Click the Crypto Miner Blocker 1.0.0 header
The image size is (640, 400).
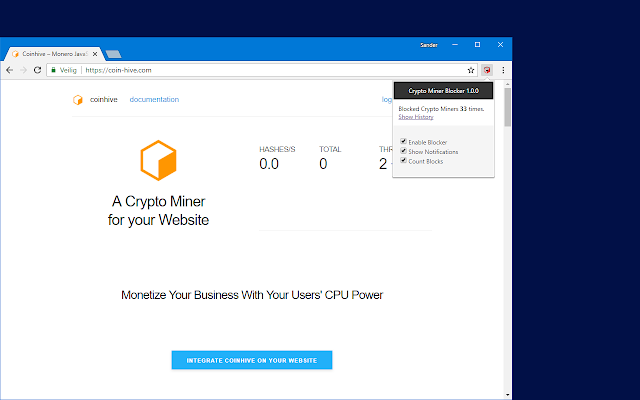click(x=443, y=91)
